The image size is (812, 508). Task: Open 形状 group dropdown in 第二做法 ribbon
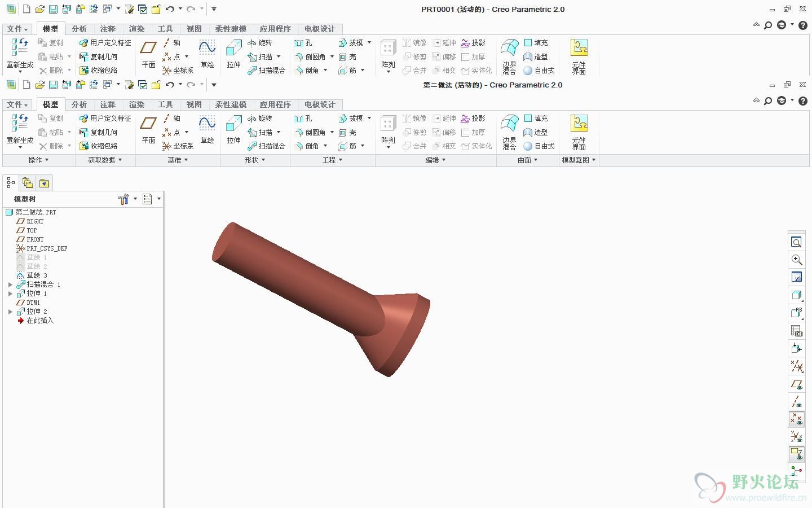point(255,160)
